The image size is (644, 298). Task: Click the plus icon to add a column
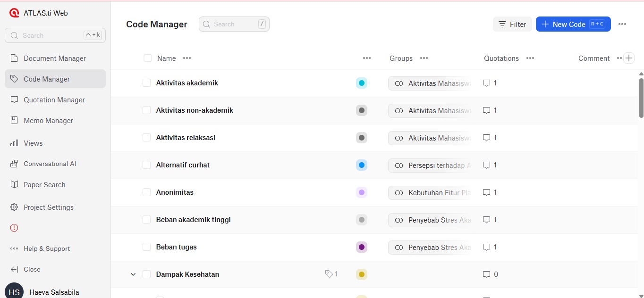(629, 58)
